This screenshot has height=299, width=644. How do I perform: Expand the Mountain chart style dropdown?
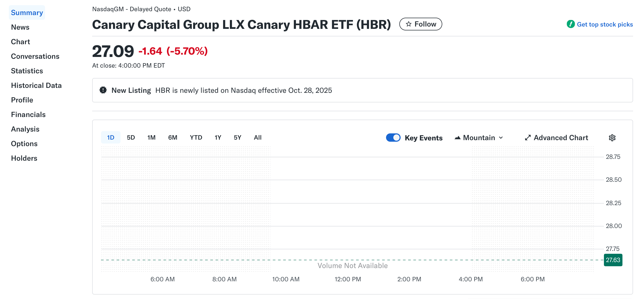tap(501, 138)
